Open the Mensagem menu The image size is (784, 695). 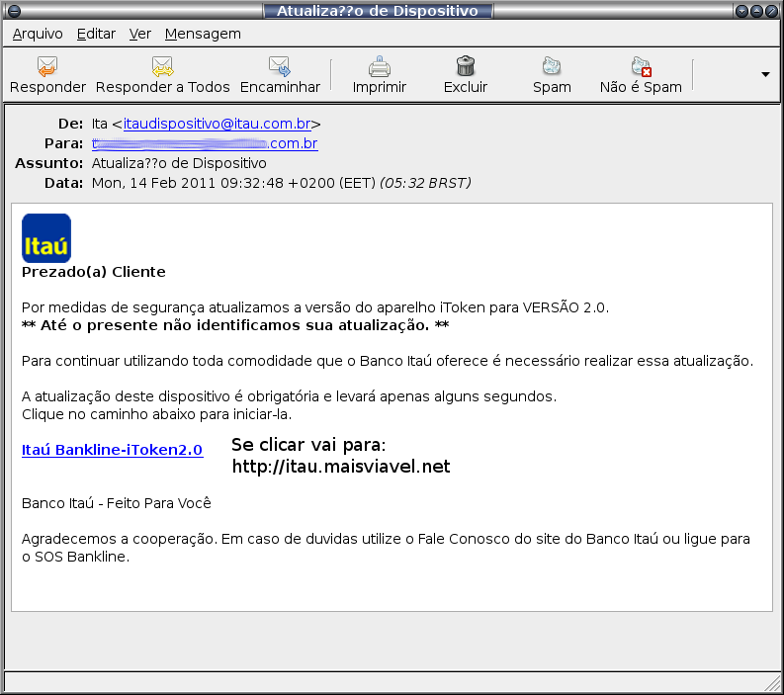203,34
